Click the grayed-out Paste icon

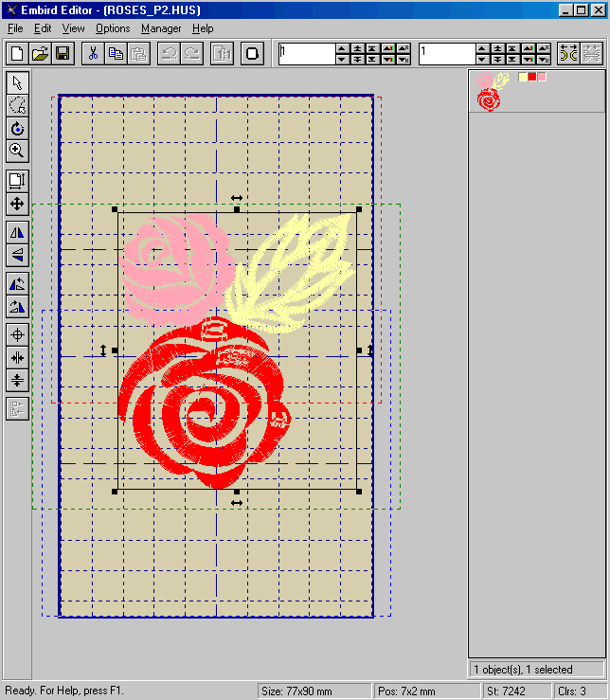pos(139,54)
